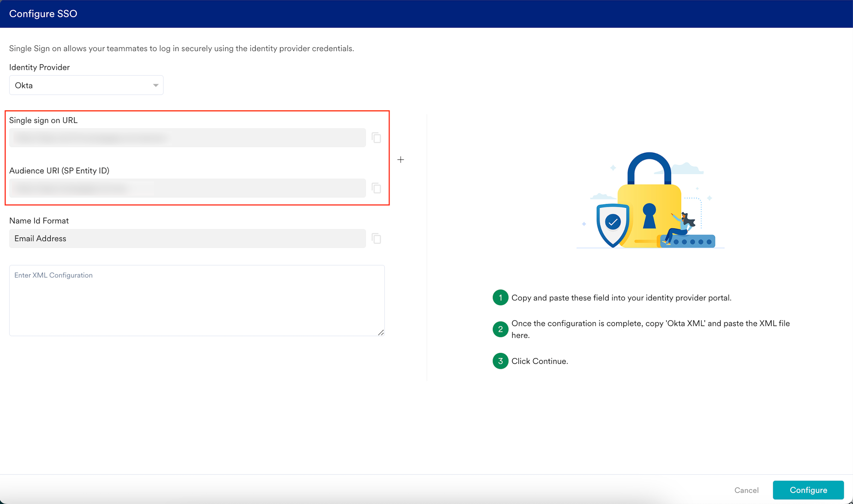Click inside the Single sign on URL field
The height and width of the screenshot is (504, 853).
[187, 138]
